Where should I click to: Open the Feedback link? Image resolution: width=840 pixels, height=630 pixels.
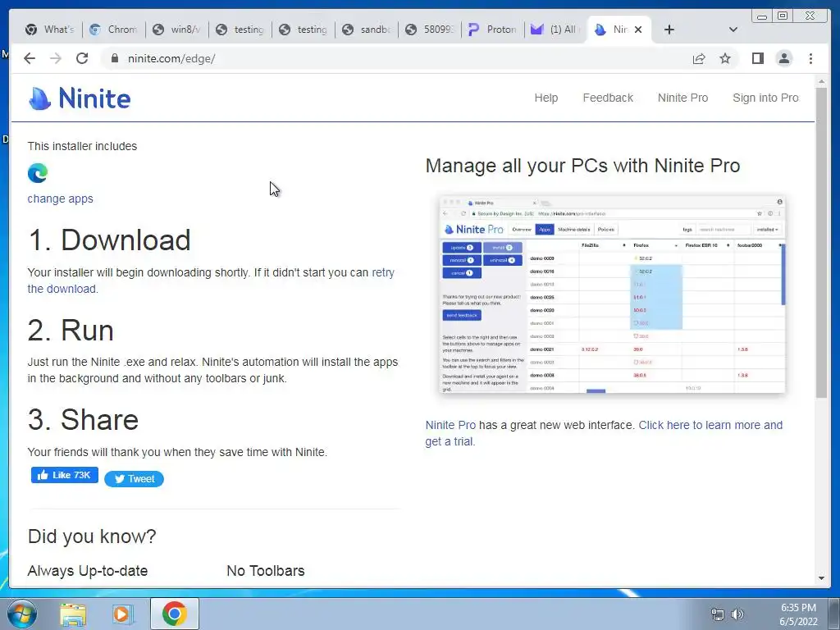pos(608,98)
